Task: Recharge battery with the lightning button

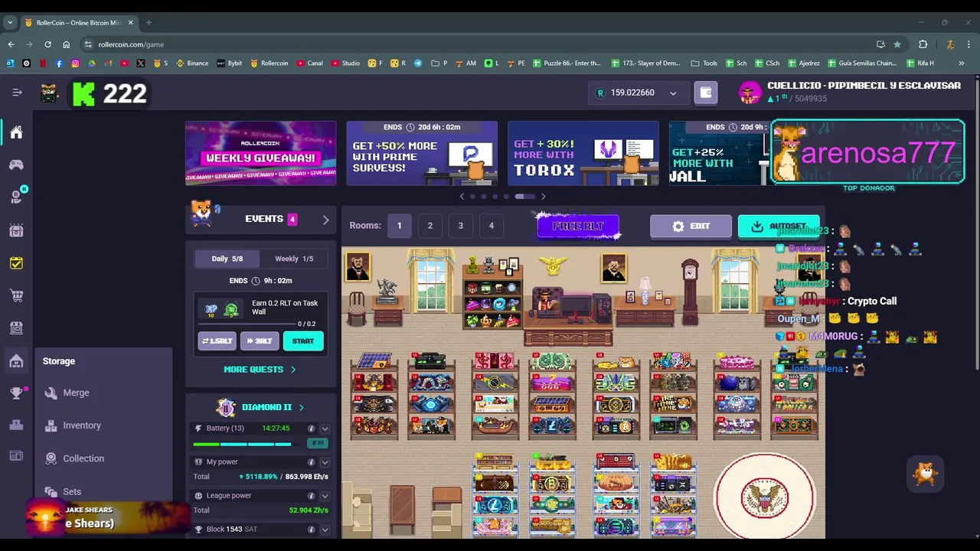Action: (317, 443)
